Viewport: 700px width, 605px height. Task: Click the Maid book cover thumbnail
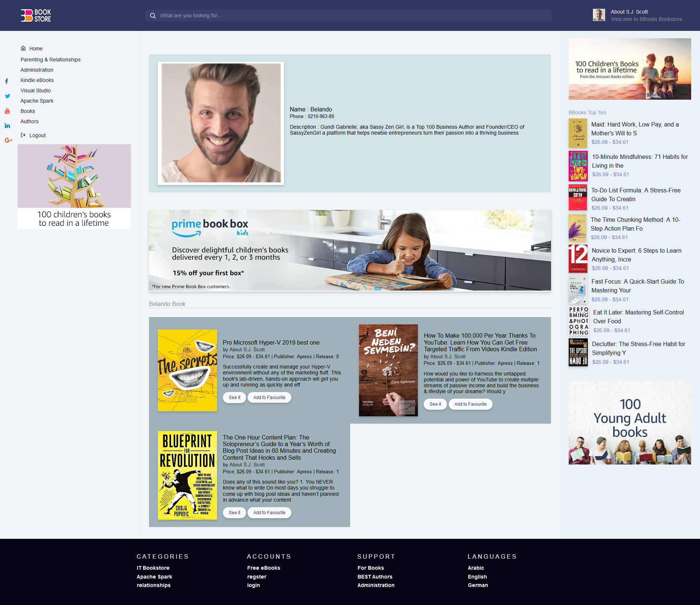pyautogui.click(x=578, y=133)
